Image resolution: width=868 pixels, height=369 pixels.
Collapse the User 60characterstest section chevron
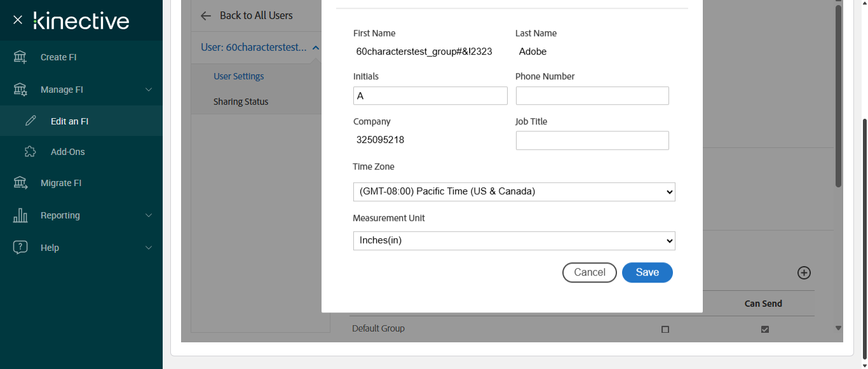point(316,48)
